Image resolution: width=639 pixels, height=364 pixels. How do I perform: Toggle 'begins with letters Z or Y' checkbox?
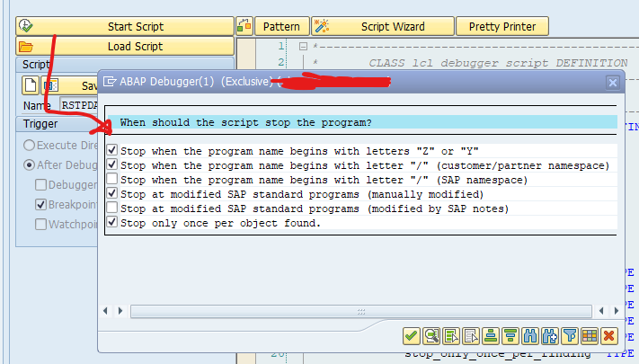[112, 150]
